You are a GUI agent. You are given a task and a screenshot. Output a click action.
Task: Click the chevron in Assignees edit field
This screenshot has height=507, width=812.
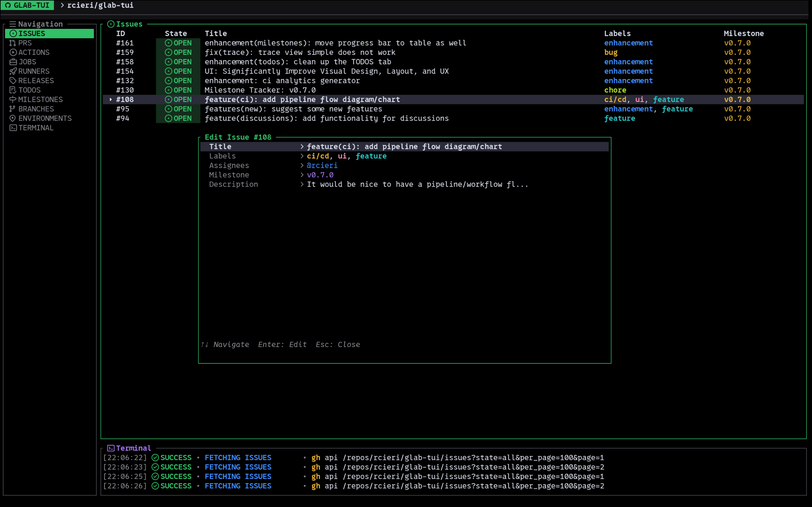pos(302,165)
